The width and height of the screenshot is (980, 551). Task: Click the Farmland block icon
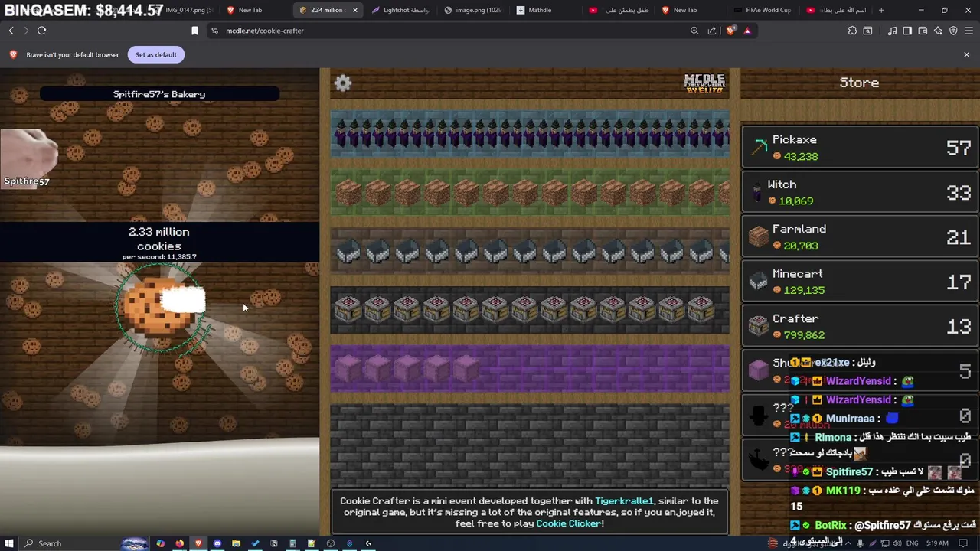[x=758, y=237]
